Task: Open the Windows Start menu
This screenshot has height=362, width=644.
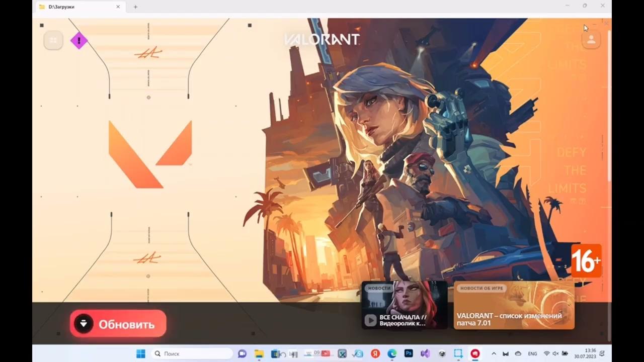Action: (x=140, y=353)
